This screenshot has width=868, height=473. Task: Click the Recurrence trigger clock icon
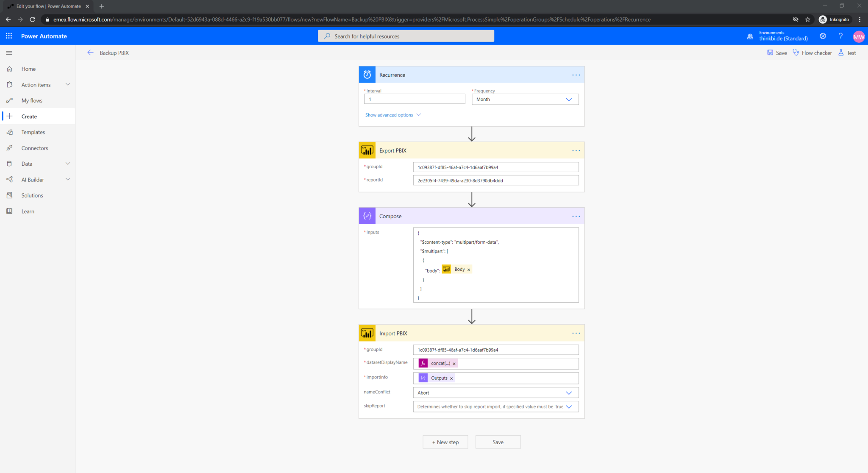367,74
